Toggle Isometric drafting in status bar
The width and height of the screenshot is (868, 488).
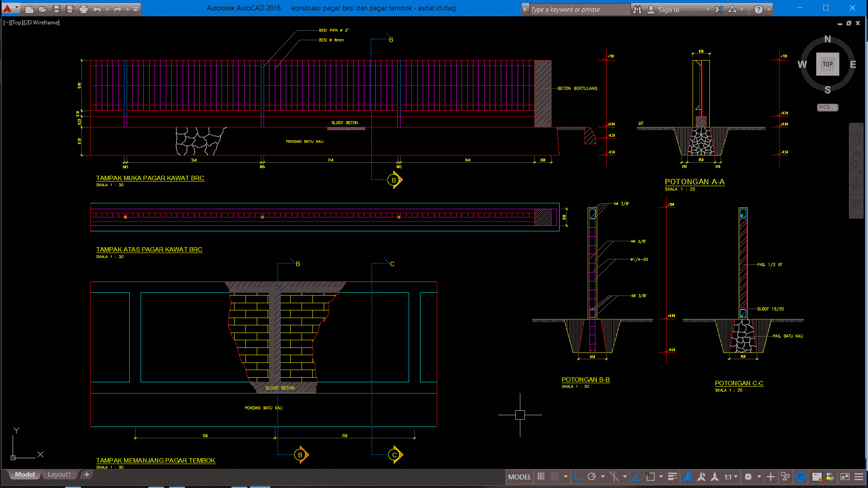(614, 477)
